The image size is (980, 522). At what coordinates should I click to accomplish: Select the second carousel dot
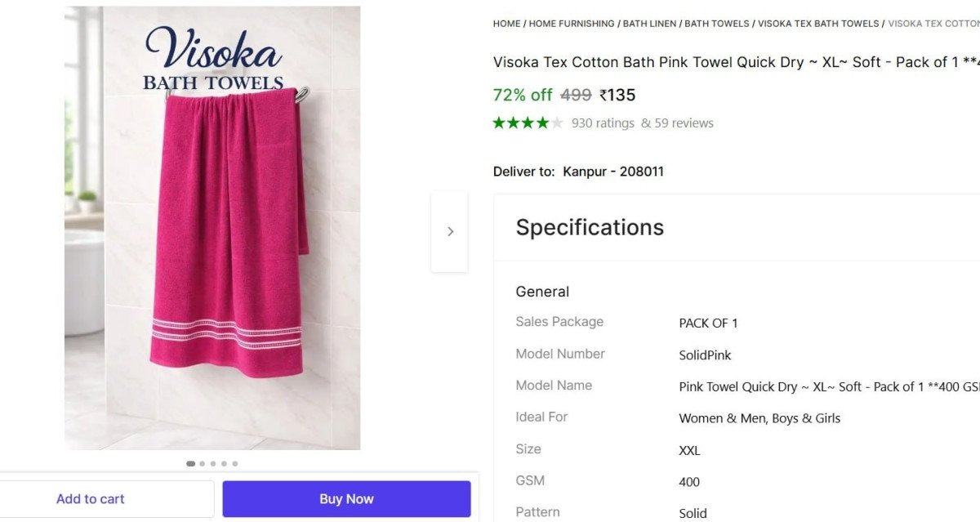tap(202, 463)
